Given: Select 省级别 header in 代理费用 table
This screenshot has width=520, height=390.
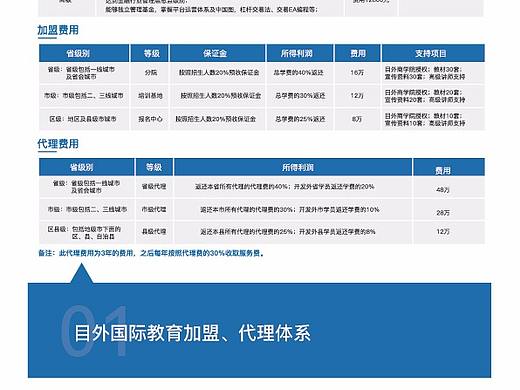Looking at the screenshot, I should click(x=87, y=167).
